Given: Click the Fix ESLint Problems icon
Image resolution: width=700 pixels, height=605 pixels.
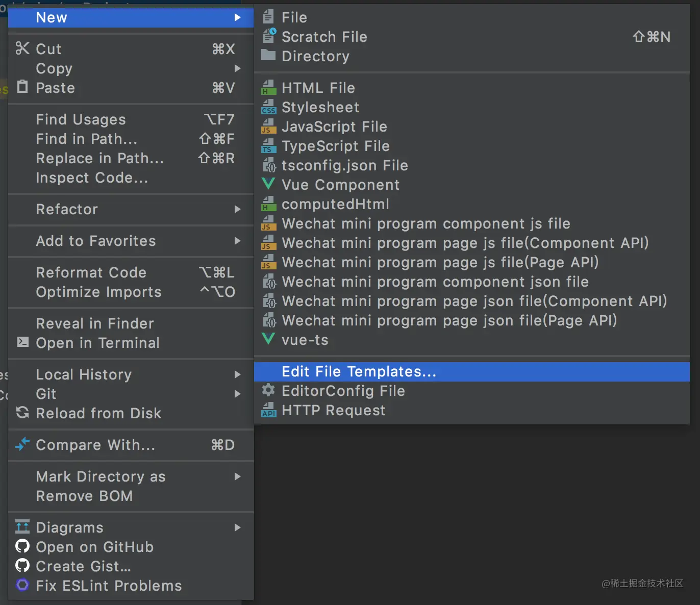Looking at the screenshot, I should click(22, 585).
